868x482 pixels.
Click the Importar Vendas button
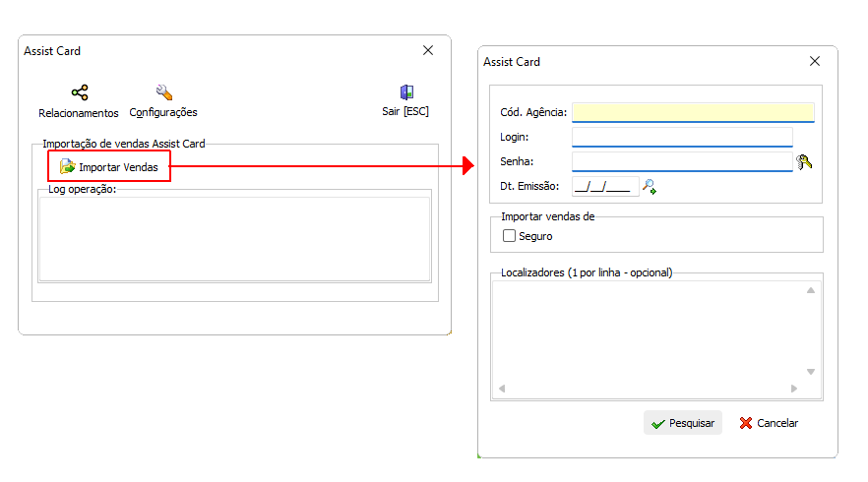coord(109,166)
